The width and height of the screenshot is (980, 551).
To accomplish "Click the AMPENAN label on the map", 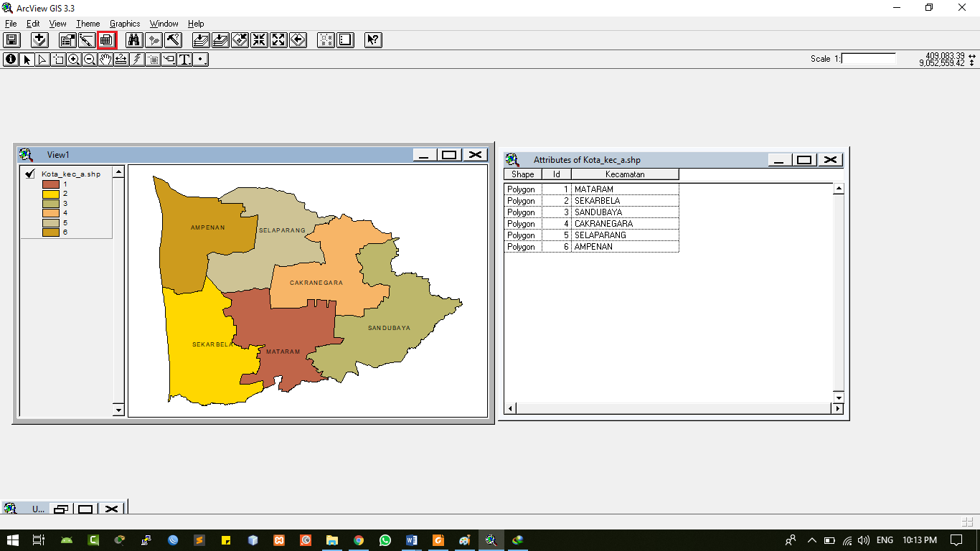I will pyautogui.click(x=208, y=227).
